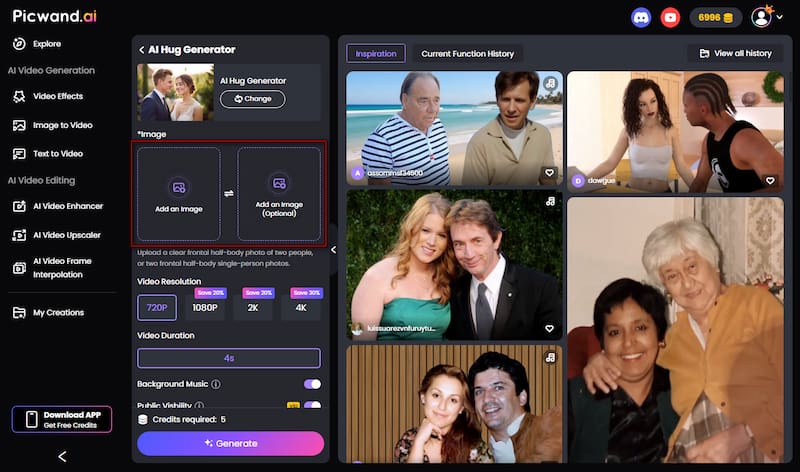Click the 6996 credits coin badge
The height and width of the screenshot is (472, 800).
click(715, 18)
